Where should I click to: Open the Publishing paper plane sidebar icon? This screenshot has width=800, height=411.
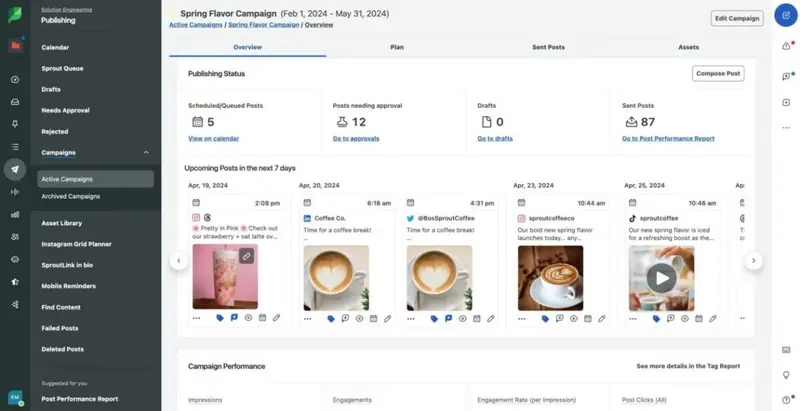click(14, 169)
